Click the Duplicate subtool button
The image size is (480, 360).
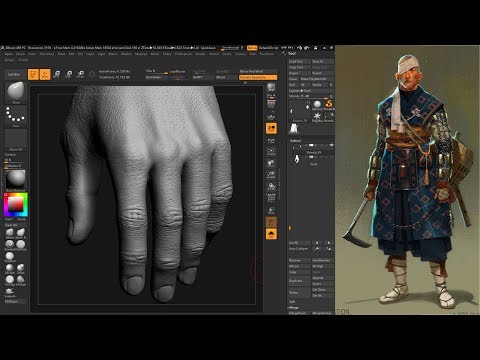(x=299, y=281)
